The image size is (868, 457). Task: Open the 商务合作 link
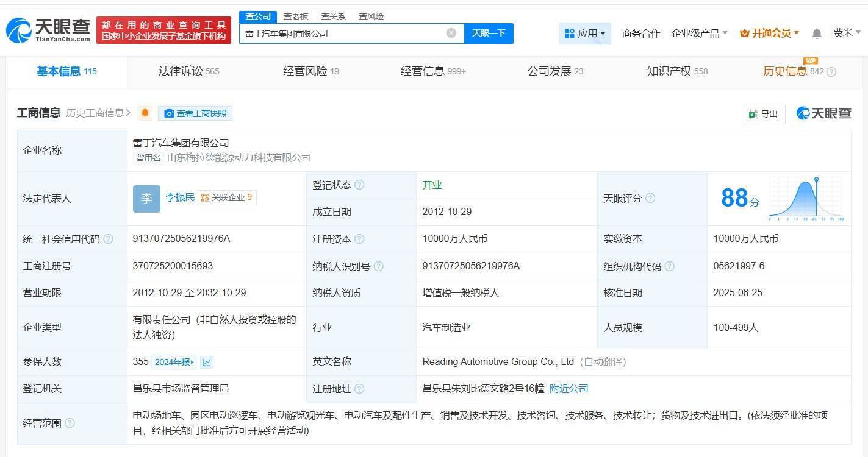click(x=641, y=34)
